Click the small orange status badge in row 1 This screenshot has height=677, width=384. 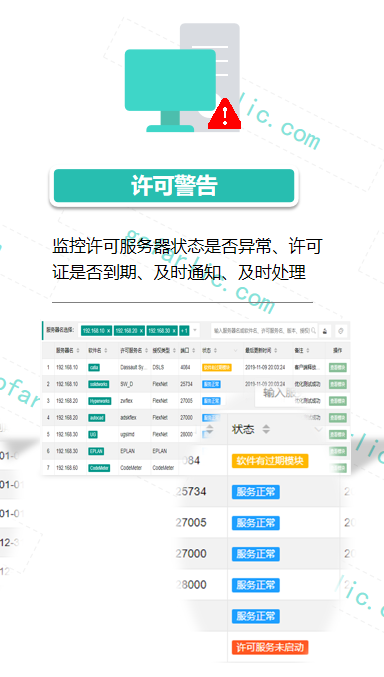click(x=216, y=367)
